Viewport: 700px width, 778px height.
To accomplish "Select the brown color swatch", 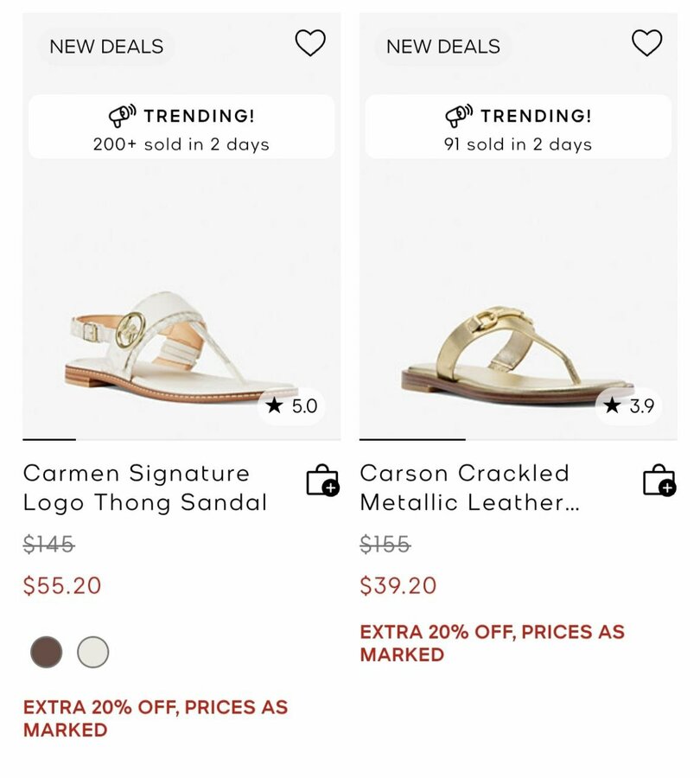I will (47, 652).
